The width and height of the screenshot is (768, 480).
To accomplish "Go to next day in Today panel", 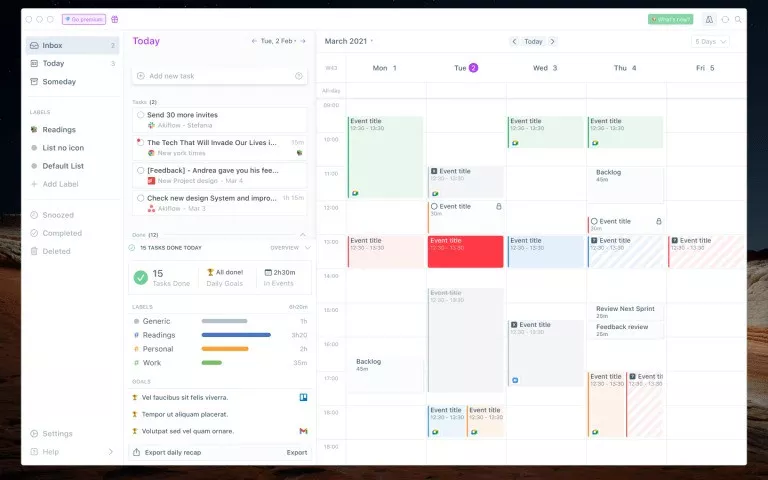I will (x=303, y=41).
